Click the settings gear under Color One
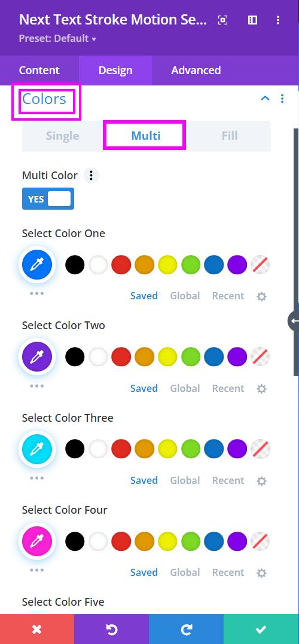 click(x=261, y=296)
